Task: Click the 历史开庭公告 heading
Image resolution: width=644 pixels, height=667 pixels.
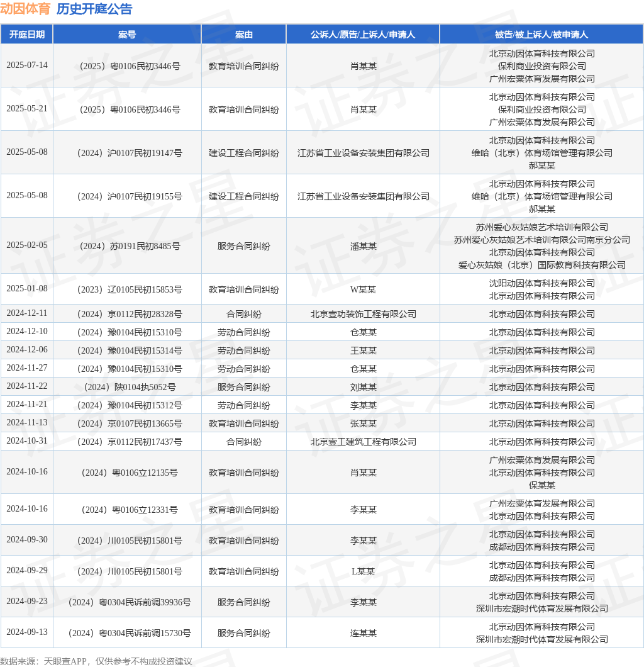Action: point(94,9)
